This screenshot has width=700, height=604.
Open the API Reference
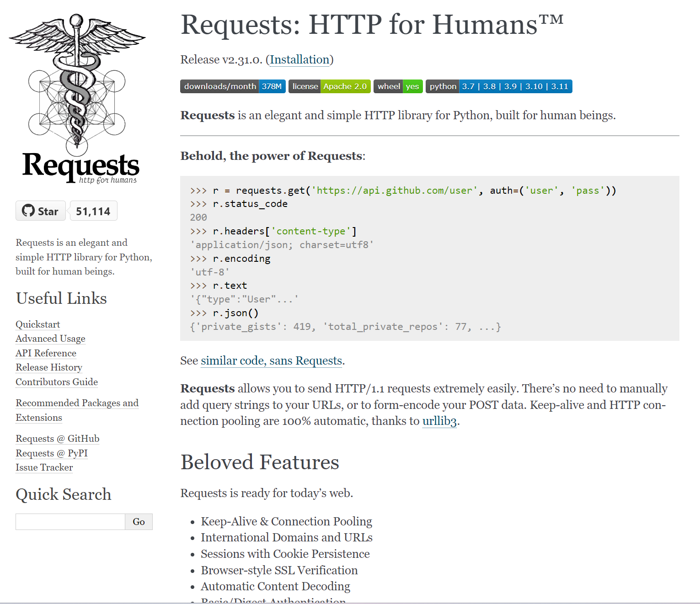pos(46,354)
